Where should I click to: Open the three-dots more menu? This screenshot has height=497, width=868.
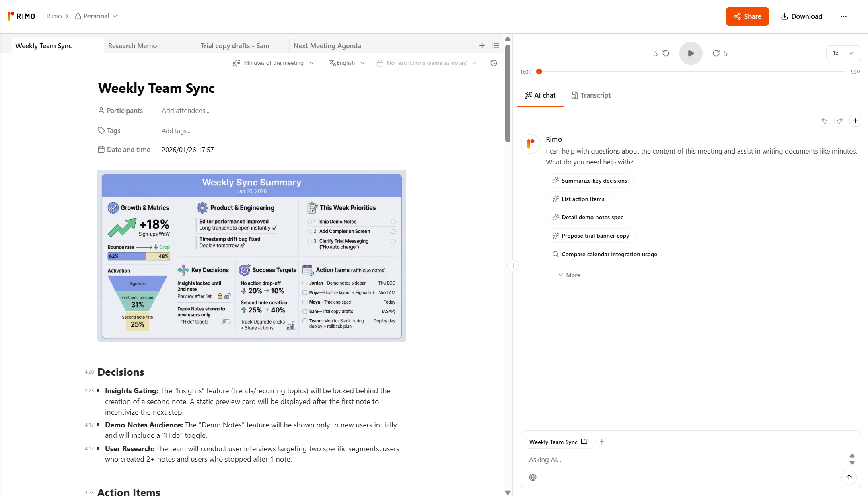click(843, 16)
